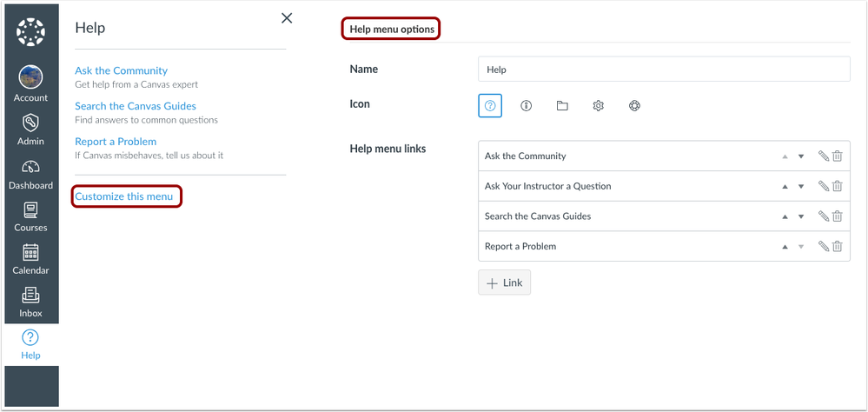Select the folder icon option
The width and height of the screenshot is (868, 412).
(562, 106)
